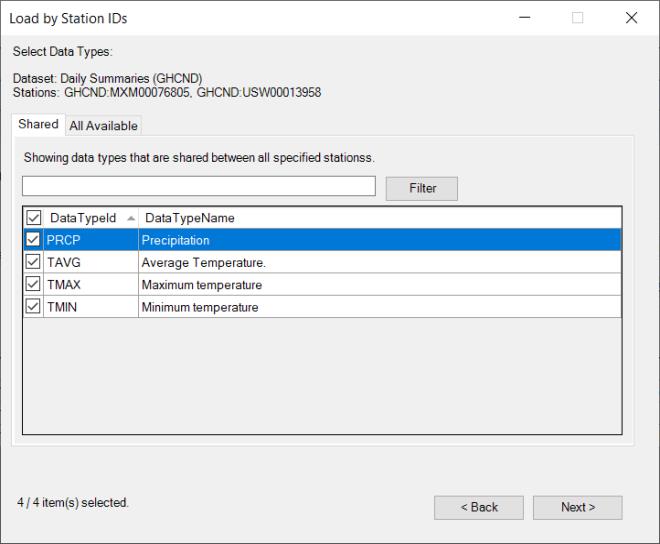Click the sort arrow in DataTypeId header
The image size is (660, 544).
pyautogui.click(x=131, y=218)
